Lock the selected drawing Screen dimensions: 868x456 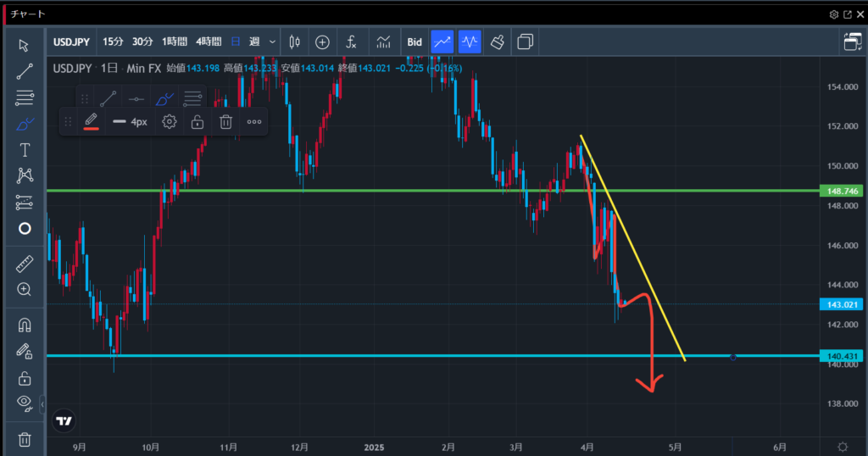[x=197, y=122]
